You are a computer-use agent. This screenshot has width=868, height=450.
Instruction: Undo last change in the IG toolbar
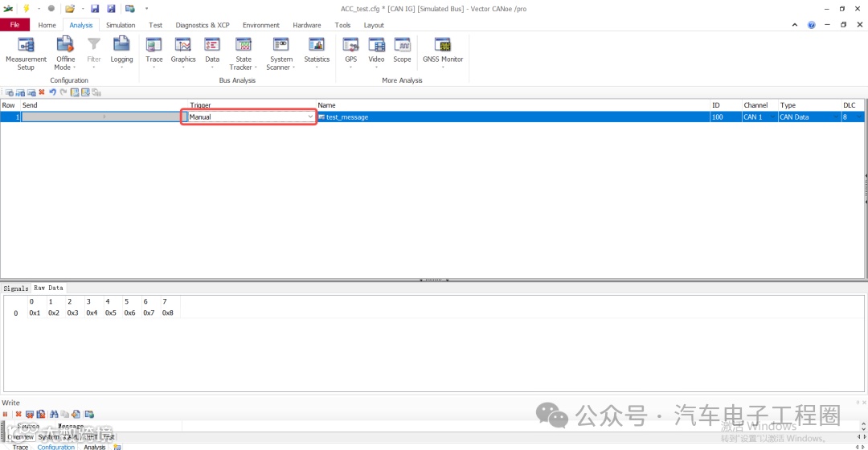(x=52, y=92)
